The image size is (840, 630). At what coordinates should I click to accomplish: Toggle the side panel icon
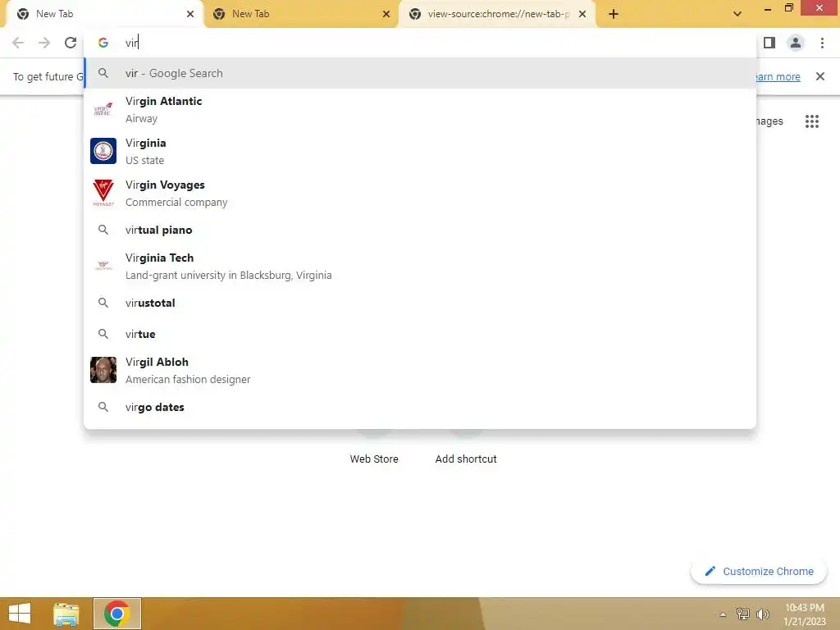pos(769,43)
